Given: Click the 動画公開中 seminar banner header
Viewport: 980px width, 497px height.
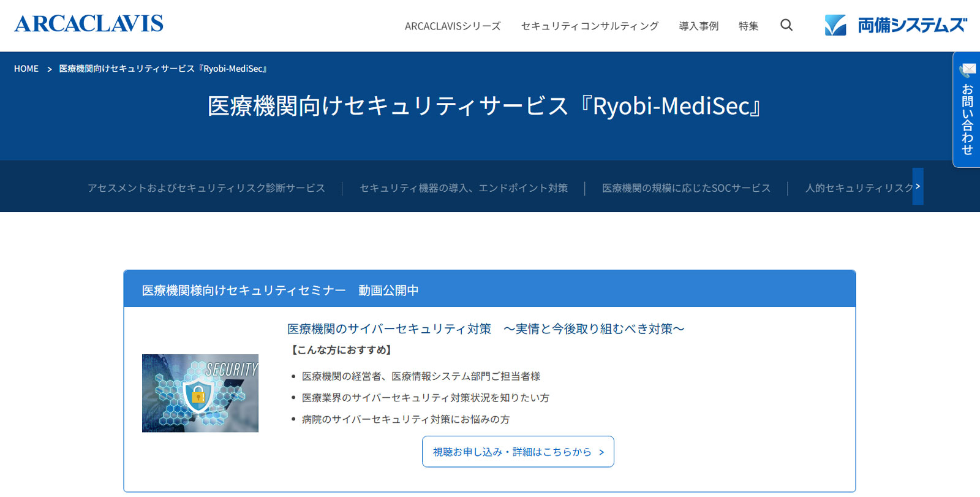Looking at the screenshot, I should point(489,289).
